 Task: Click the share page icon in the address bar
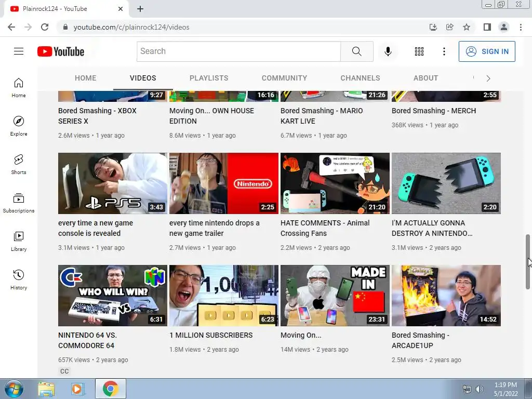click(x=449, y=27)
